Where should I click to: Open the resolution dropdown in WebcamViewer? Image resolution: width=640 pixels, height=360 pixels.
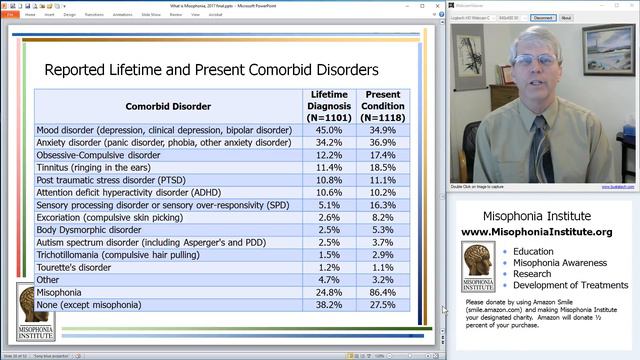512,18
